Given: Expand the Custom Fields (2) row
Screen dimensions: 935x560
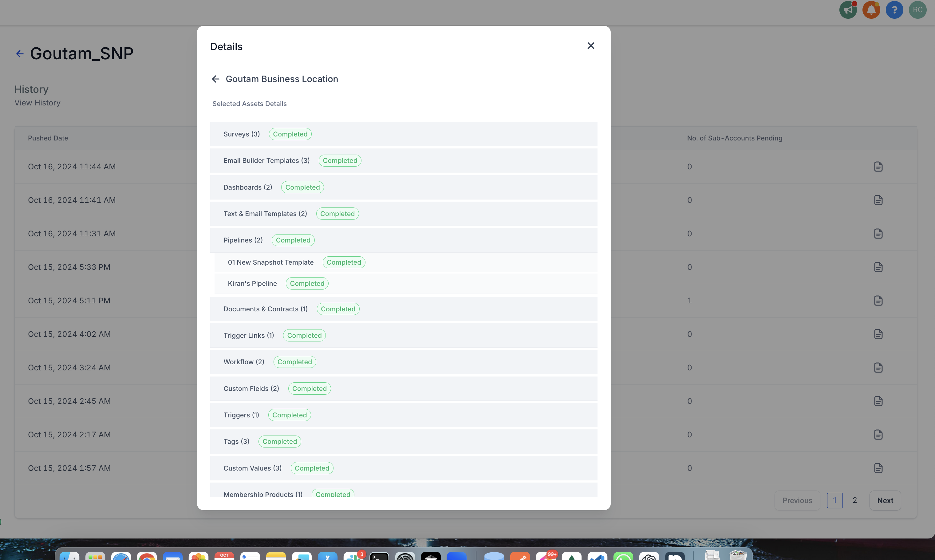Looking at the screenshot, I should click(x=251, y=389).
